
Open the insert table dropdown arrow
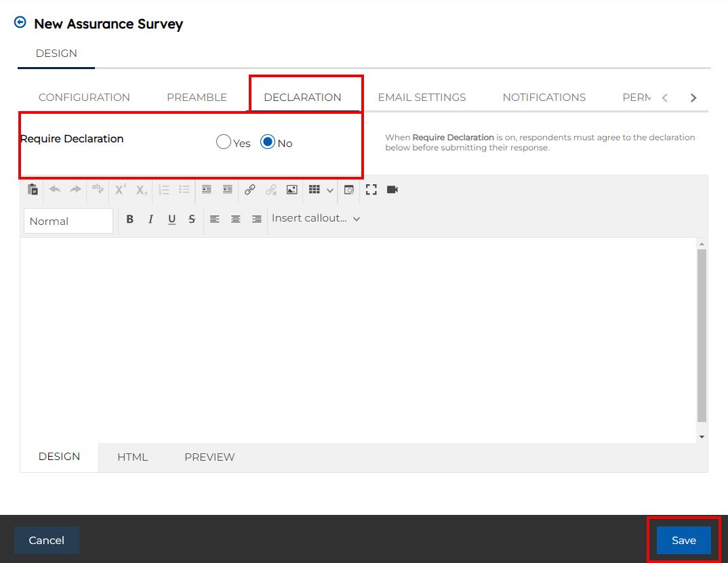coord(330,190)
